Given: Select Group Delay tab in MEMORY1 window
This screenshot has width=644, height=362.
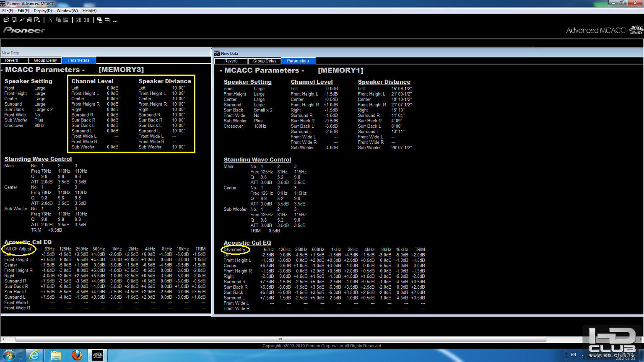Looking at the screenshot, I should tap(265, 61).
